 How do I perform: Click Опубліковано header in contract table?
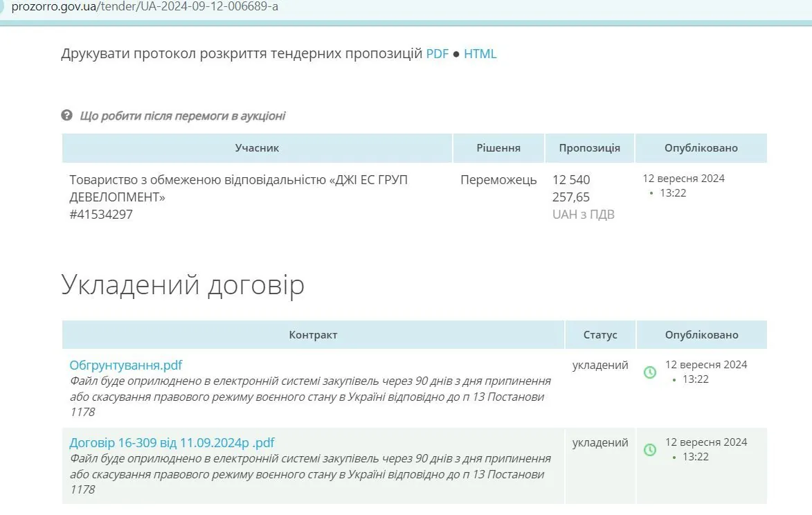[x=702, y=335]
